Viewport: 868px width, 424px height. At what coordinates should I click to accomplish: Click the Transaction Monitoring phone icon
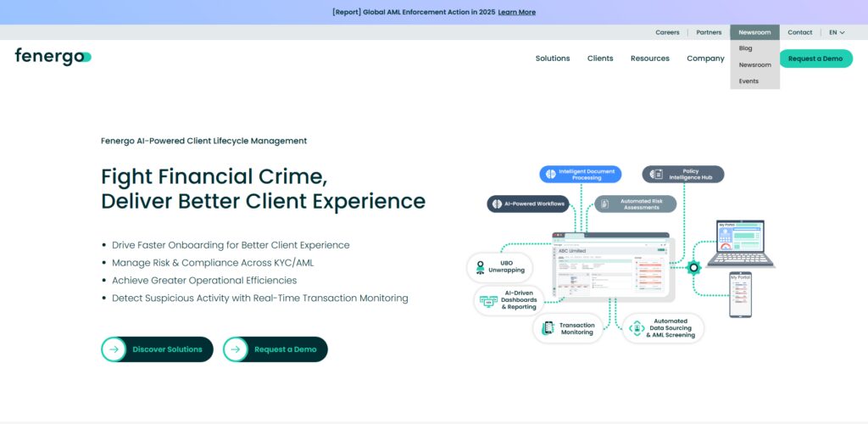click(x=548, y=327)
